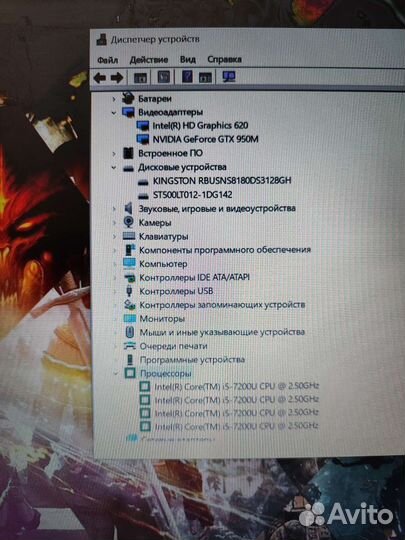Open the Вид menu
The image size is (405, 540).
188,60
